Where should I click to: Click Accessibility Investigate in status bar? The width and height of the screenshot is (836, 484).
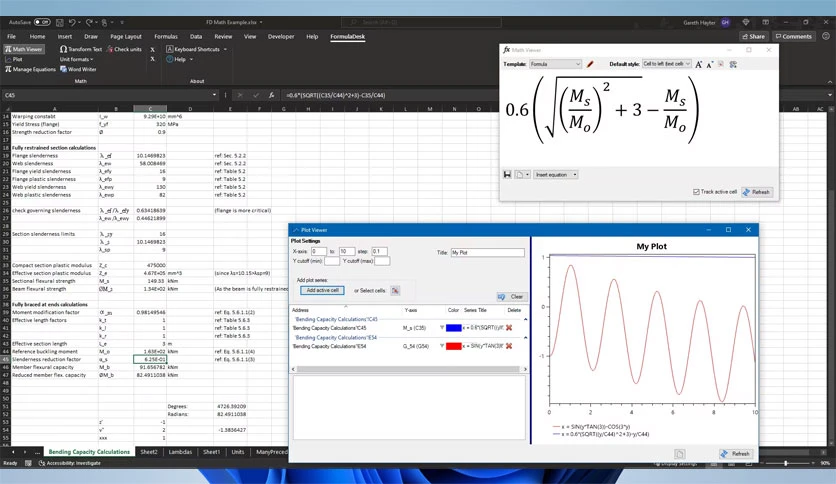pyautogui.click(x=69, y=463)
